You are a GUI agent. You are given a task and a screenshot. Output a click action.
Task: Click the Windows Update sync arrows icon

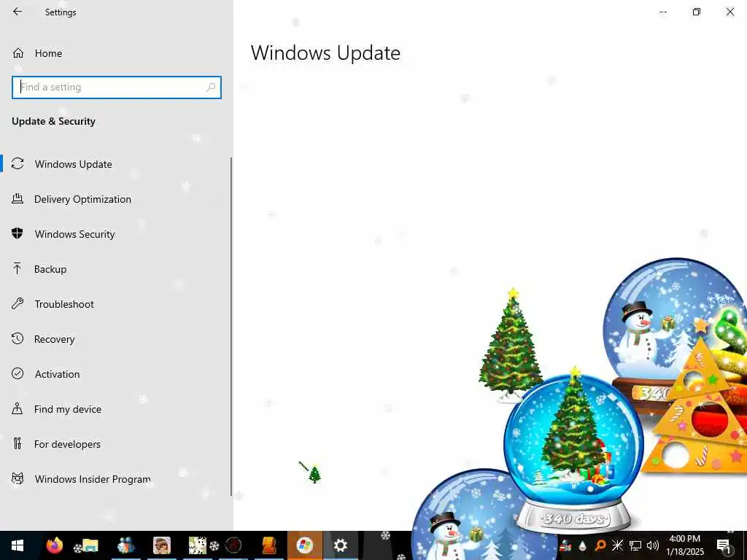point(18,164)
